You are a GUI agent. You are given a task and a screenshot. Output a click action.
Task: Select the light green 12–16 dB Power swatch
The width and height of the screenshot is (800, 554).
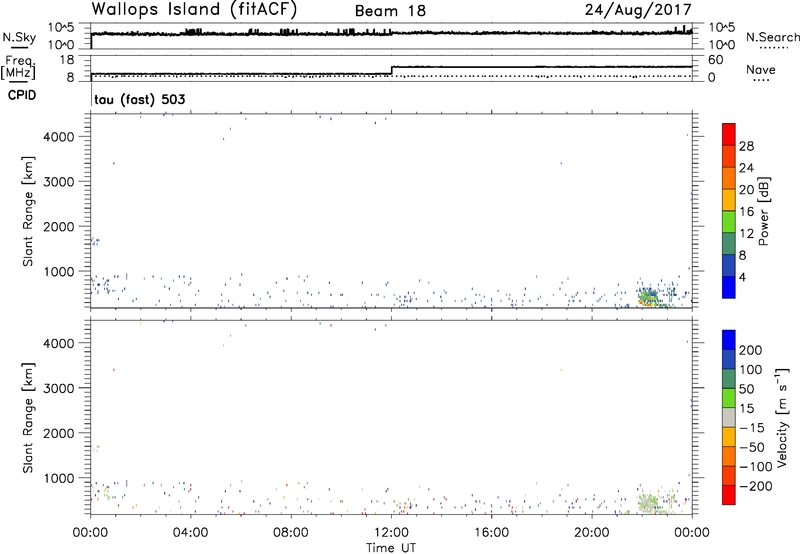729,221
